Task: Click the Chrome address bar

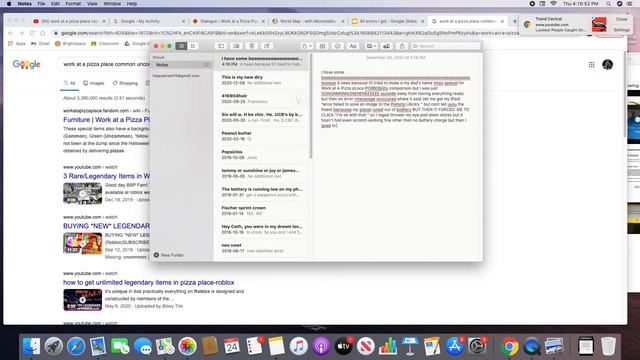Action: click(x=286, y=33)
